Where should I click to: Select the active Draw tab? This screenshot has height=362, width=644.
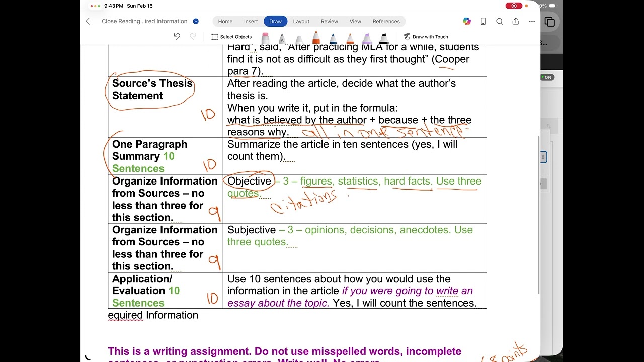pos(275,21)
